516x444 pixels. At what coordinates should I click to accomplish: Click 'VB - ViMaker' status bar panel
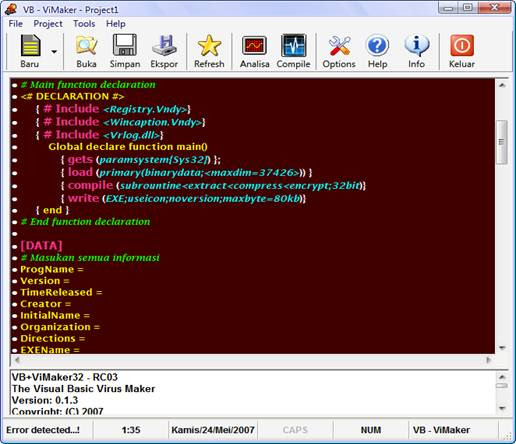441,430
